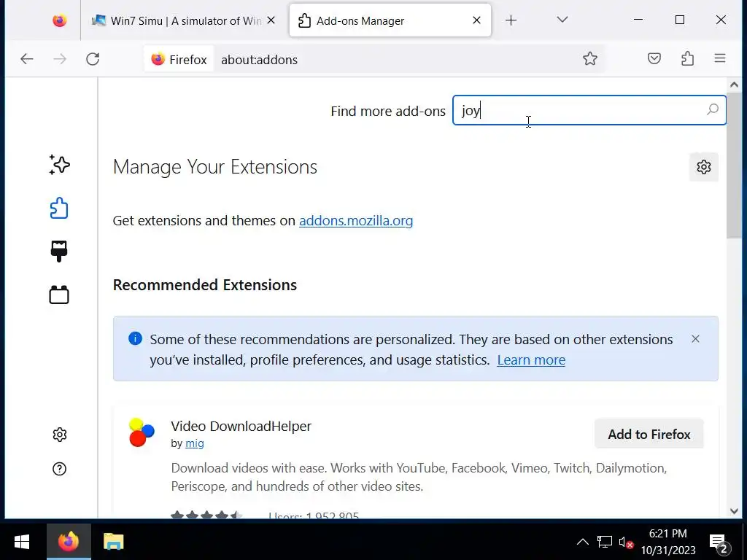Select the Extensions sidebar category
The image size is (747, 560).
click(x=59, y=208)
